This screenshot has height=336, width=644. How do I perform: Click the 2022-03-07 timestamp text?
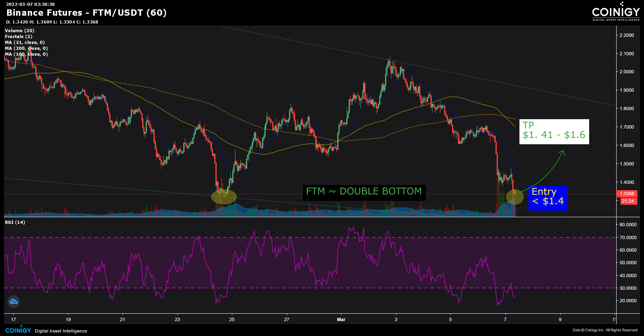click(30, 4)
